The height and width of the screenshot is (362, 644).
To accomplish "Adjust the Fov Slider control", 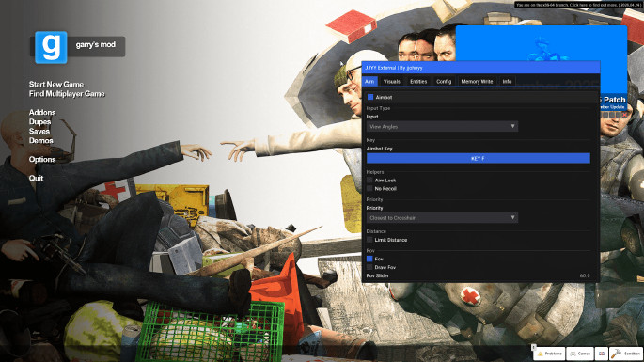I will 479,275.
